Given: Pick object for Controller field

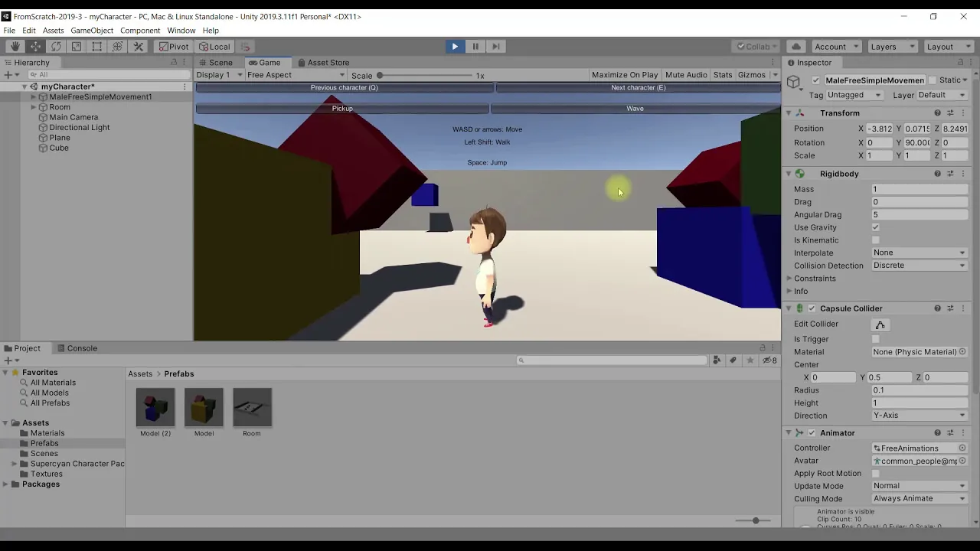Looking at the screenshot, I should tap(962, 448).
